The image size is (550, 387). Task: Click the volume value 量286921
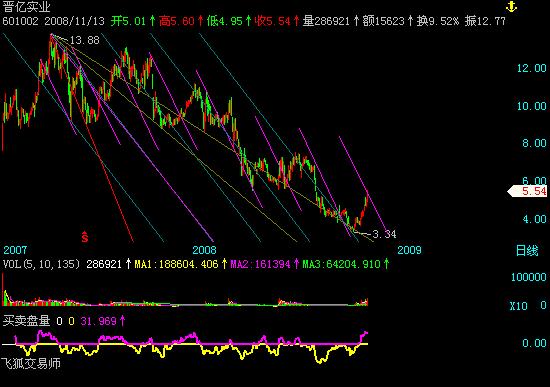click(x=326, y=21)
